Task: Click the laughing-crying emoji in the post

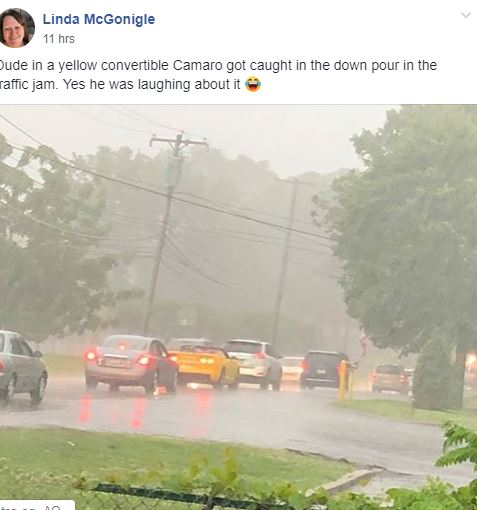Action: 253,84
